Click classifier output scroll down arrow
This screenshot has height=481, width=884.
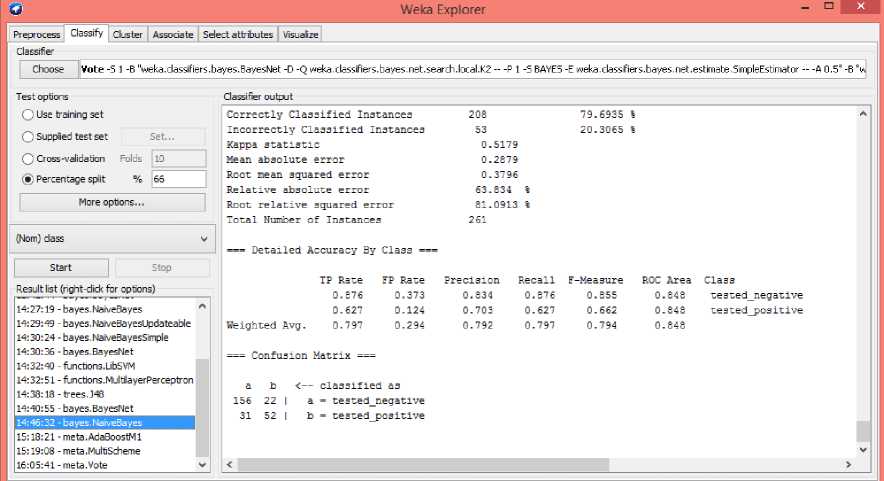(x=863, y=449)
